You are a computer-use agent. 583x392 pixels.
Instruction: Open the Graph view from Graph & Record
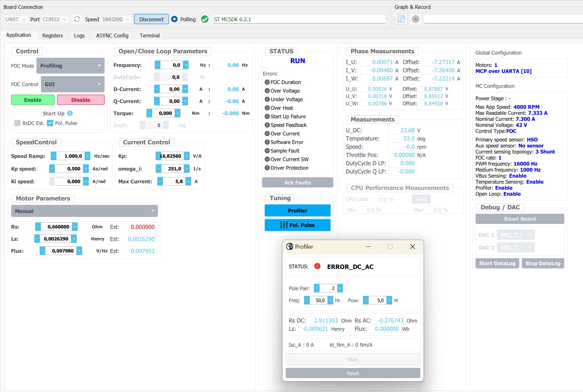(401, 19)
